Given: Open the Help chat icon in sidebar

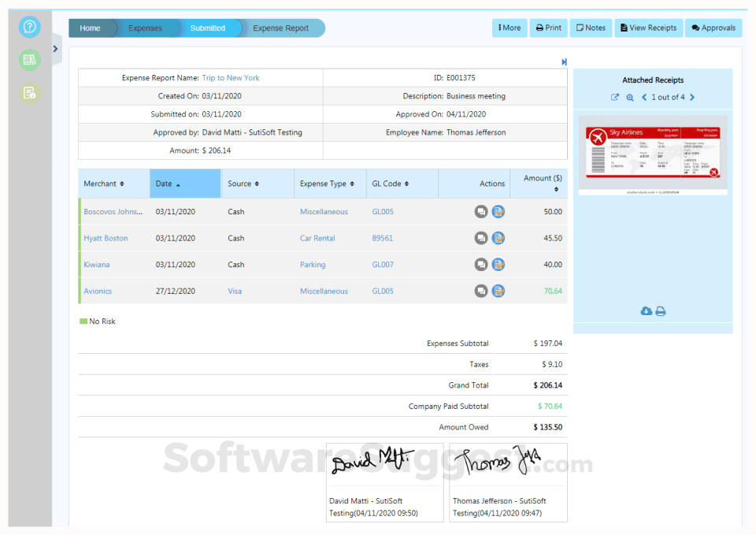Looking at the screenshot, I should [29, 27].
